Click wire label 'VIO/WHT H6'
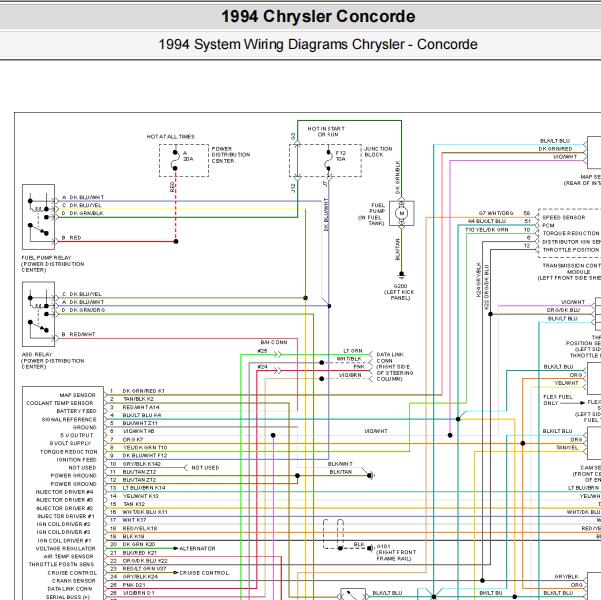 pos(138,431)
